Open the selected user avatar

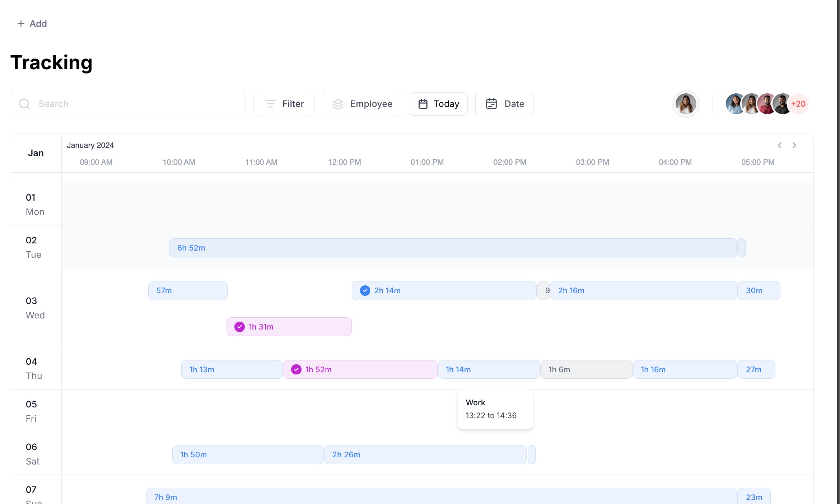pyautogui.click(x=686, y=104)
